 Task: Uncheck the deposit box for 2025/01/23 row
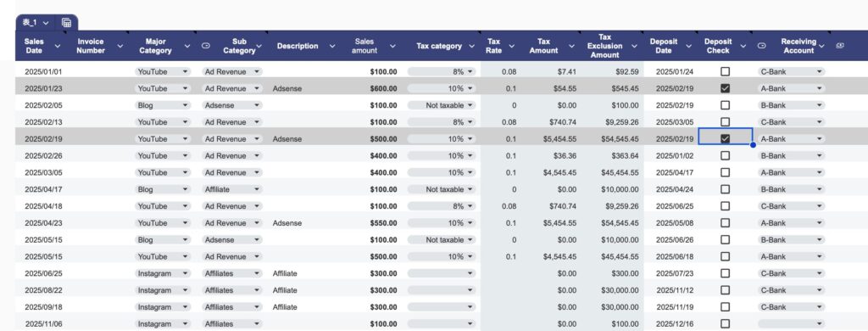pyautogui.click(x=725, y=88)
